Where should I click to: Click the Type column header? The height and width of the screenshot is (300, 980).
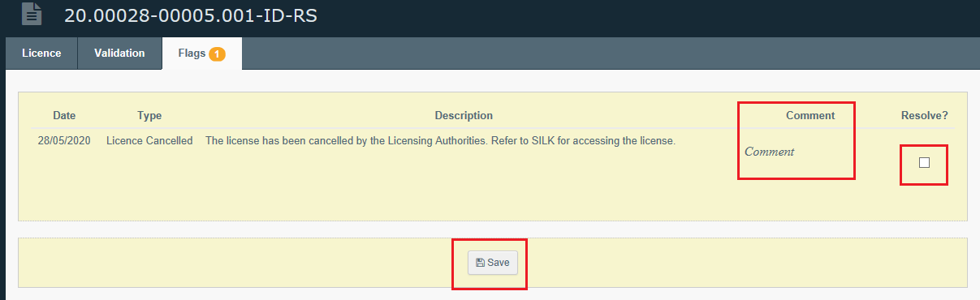point(149,116)
